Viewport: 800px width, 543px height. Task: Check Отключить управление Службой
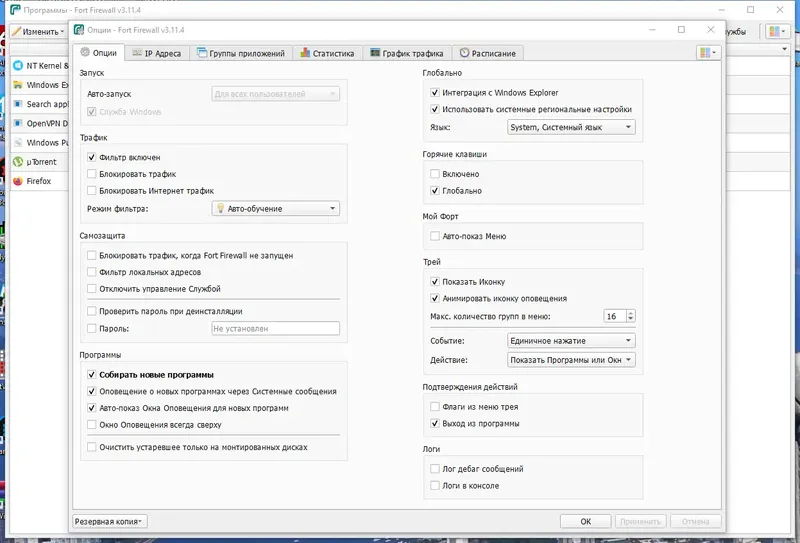(92, 289)
